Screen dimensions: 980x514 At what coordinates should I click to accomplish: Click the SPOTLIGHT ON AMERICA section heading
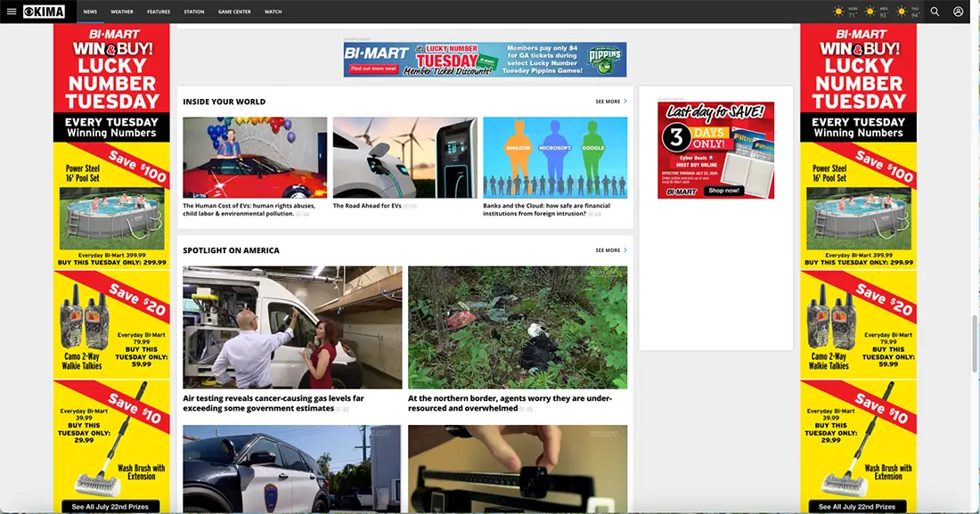pos(232,250)
